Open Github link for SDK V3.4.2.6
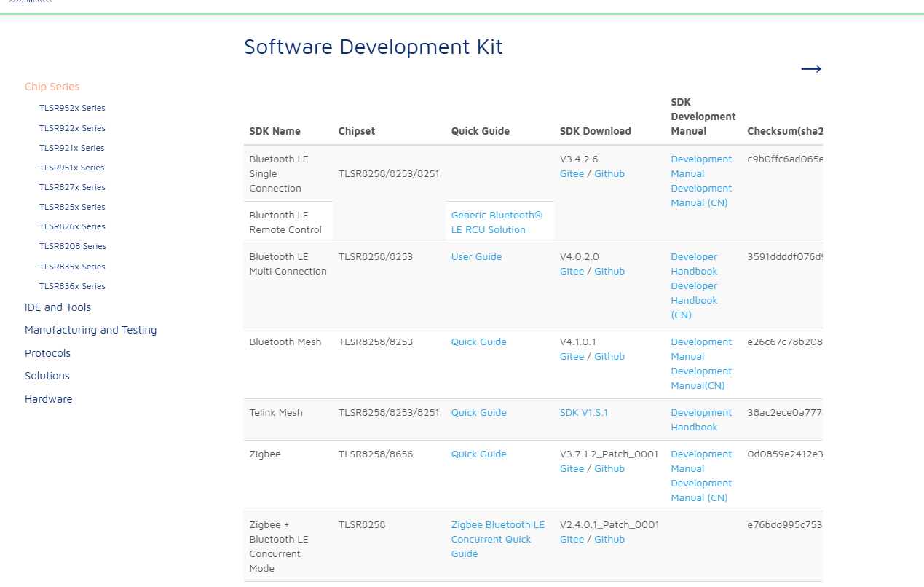924x587 pixels. click(x=609, y=173)
